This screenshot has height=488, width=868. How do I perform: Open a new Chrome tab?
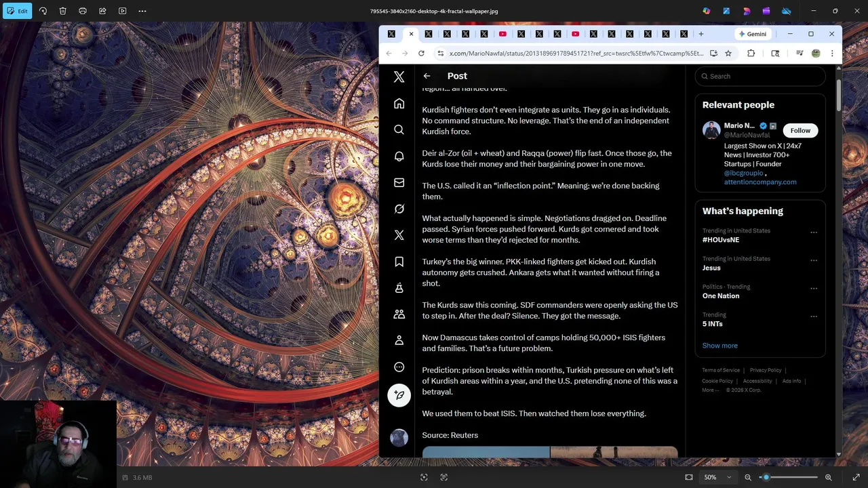701,34
